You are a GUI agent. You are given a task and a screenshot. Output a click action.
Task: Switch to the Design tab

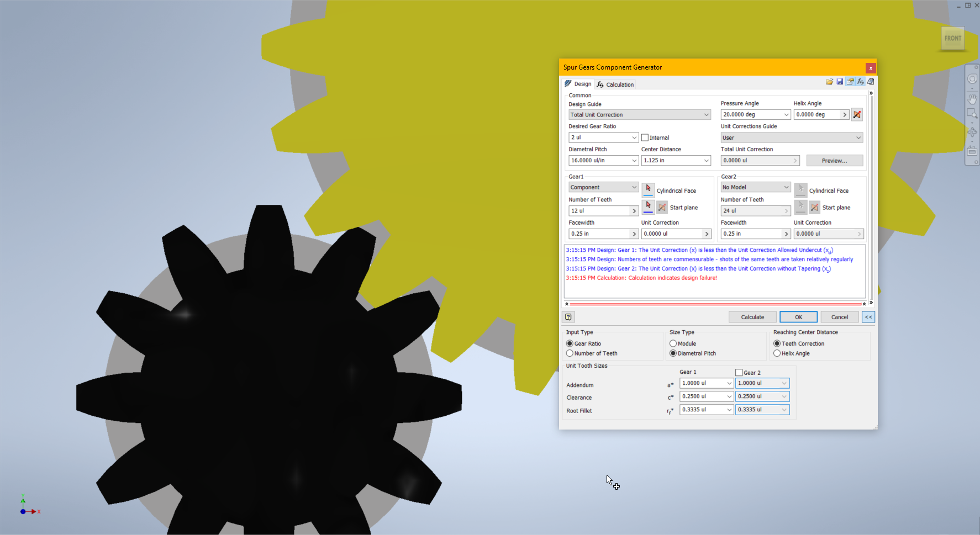click(x=578, y=84)
